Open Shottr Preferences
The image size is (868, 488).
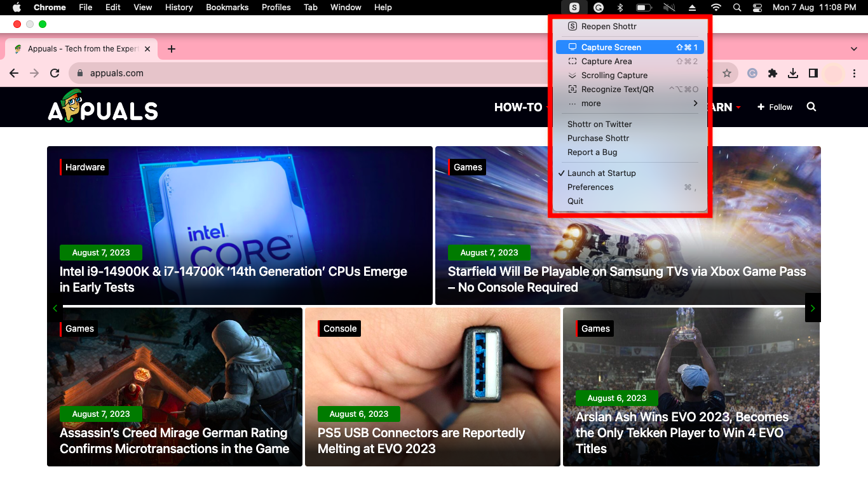click(629, 187)
